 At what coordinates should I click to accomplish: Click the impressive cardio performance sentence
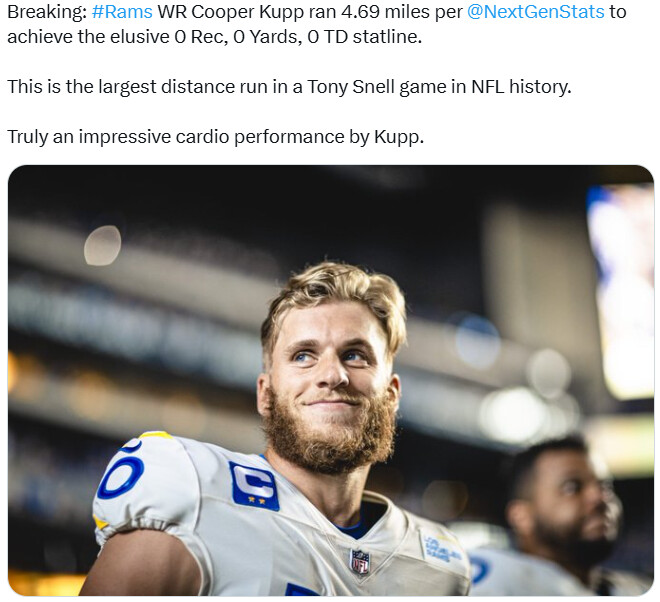tap(216, 137)
